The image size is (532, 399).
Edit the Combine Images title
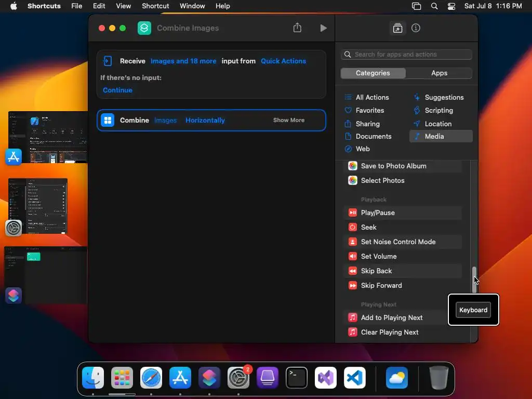coord(188,28)
